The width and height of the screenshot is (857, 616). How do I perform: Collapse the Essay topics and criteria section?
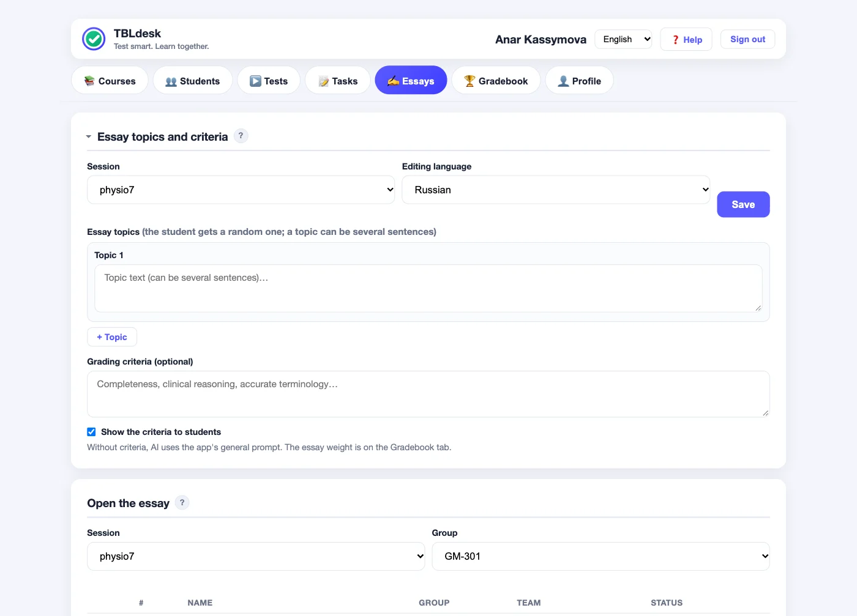point(89,136)
